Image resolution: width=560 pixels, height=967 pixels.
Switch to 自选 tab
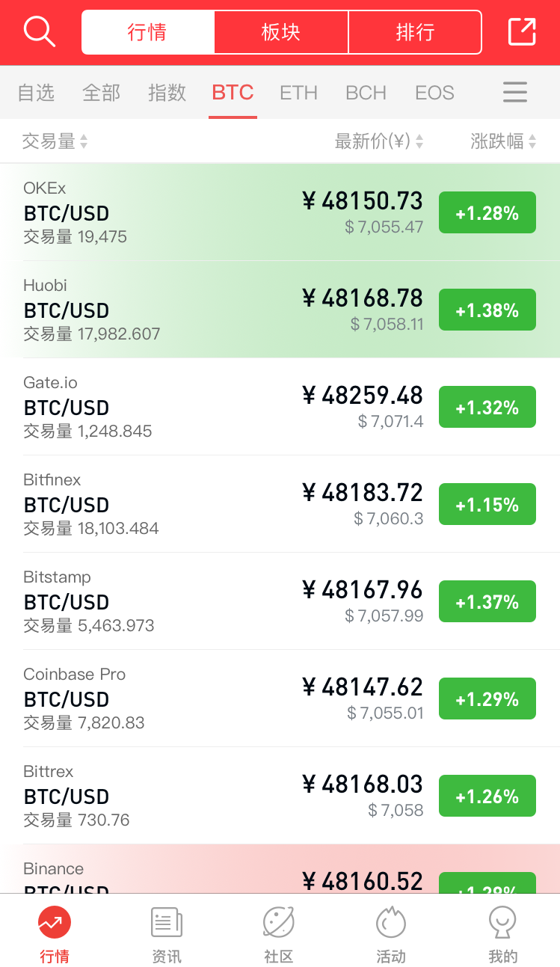pyautogui.click(x=36, y=93)
